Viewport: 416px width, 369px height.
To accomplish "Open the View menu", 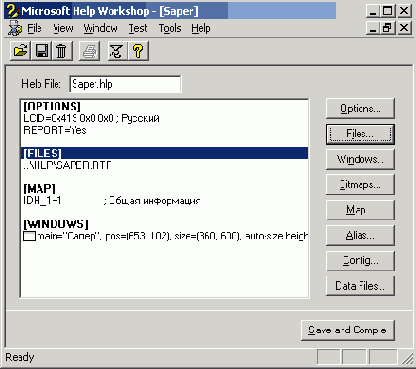I will (x=63, y=29).
